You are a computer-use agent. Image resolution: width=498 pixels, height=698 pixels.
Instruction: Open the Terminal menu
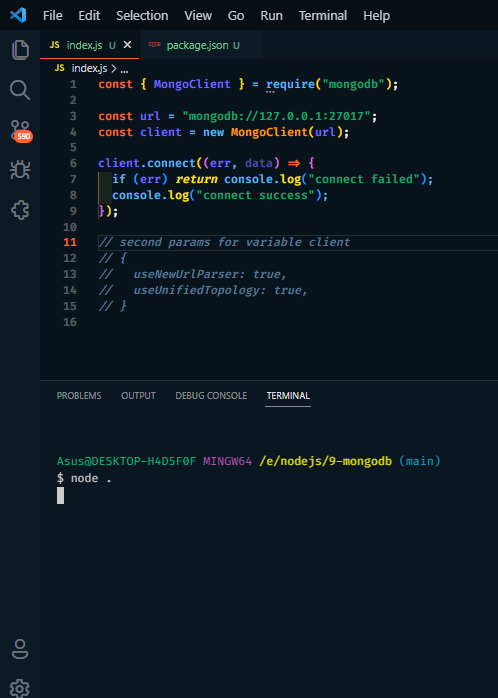(x=323, y=16)
